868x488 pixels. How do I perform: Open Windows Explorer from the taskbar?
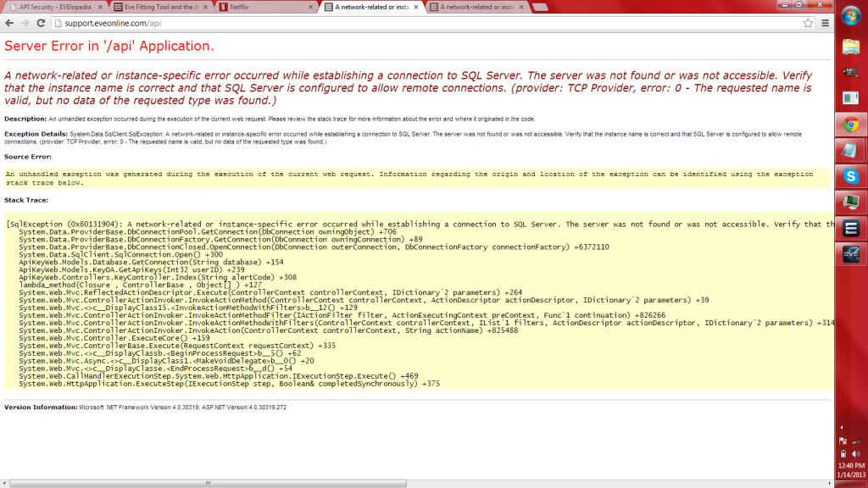(x=850, y=47)
